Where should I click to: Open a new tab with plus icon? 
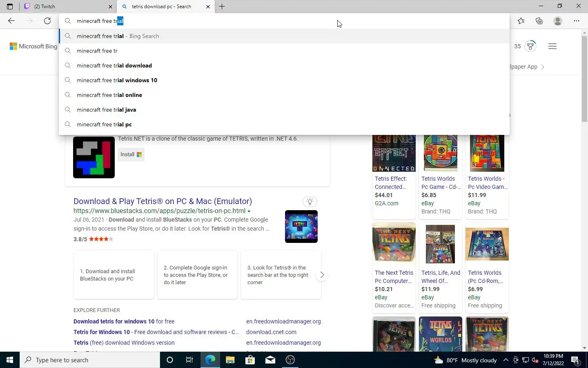[x=222, y=6]
